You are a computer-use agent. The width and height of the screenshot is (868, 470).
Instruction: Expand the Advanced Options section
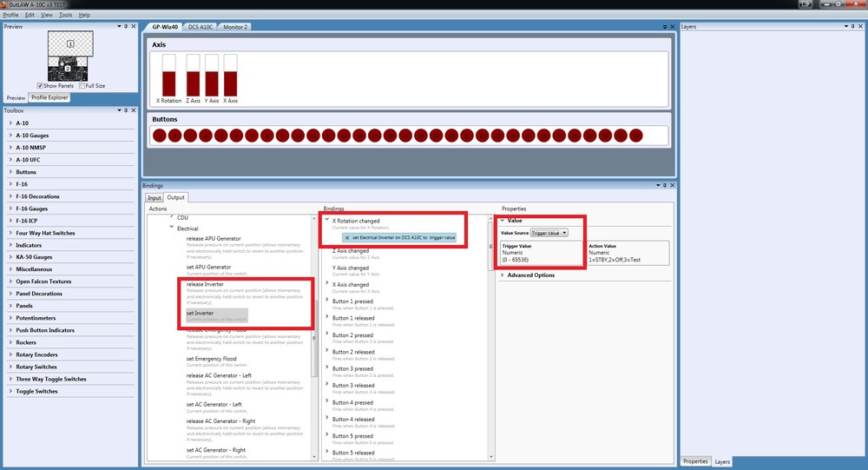[502, 275]
